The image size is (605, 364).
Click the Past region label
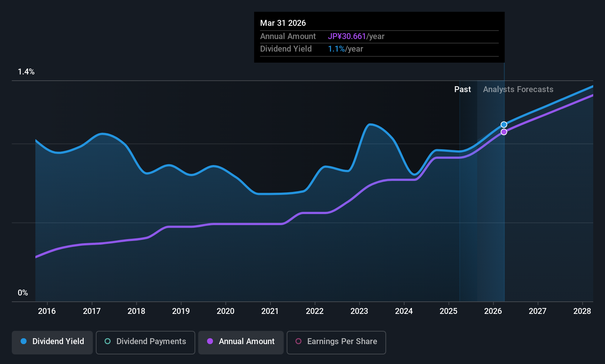pyautogui.click(x=462, y=89)
